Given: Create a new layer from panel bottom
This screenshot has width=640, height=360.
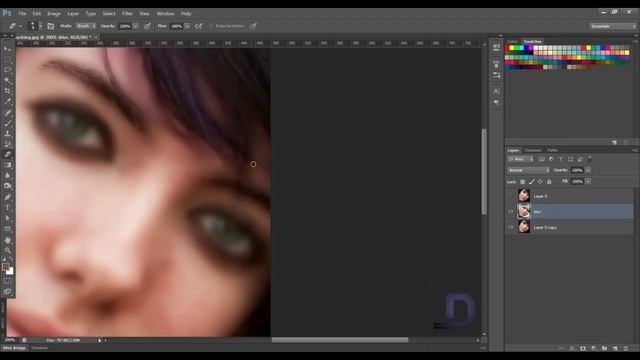Looking at the screenshot, I should click(615, 348).
